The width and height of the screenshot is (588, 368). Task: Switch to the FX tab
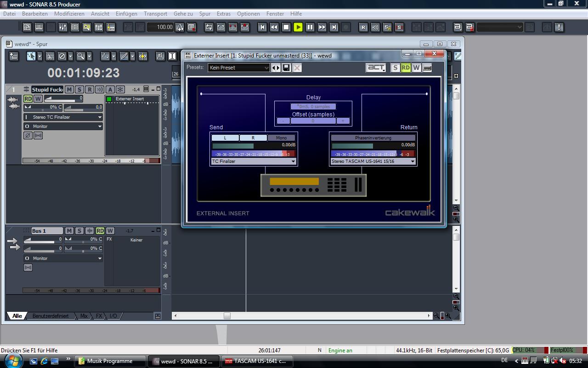pyautogui.click(x=99, y=316)
